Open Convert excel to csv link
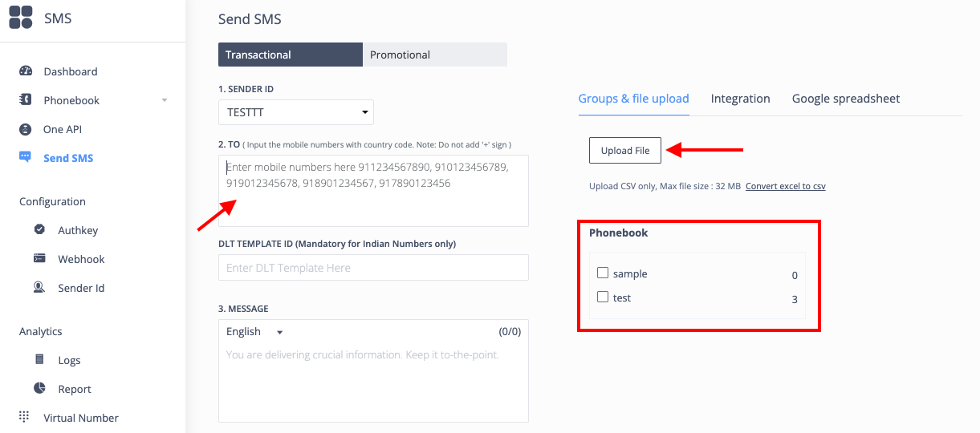 [786, 186]
